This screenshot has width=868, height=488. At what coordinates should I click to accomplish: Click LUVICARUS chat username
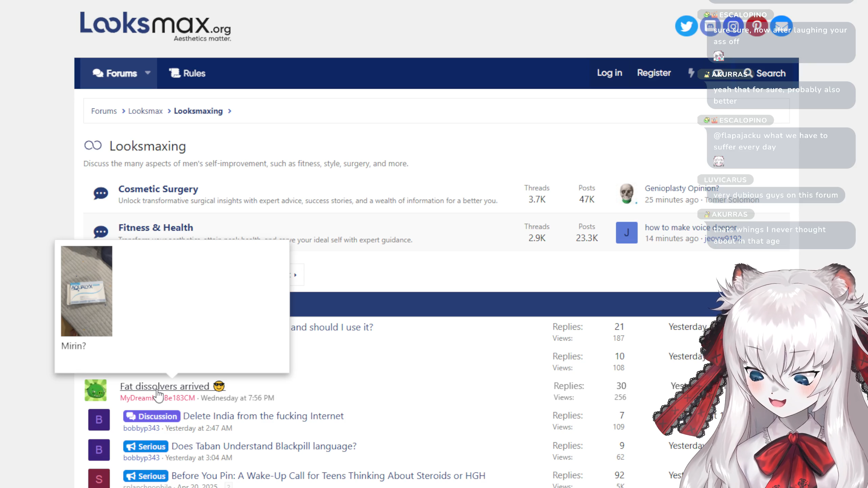725,180
